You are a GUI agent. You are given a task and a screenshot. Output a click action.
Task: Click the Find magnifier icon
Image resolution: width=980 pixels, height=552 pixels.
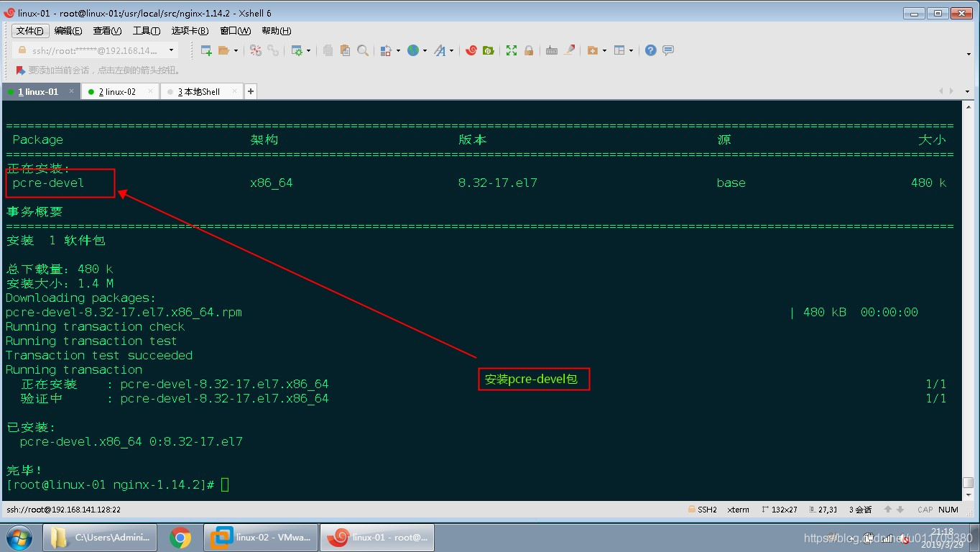[363, 50]
